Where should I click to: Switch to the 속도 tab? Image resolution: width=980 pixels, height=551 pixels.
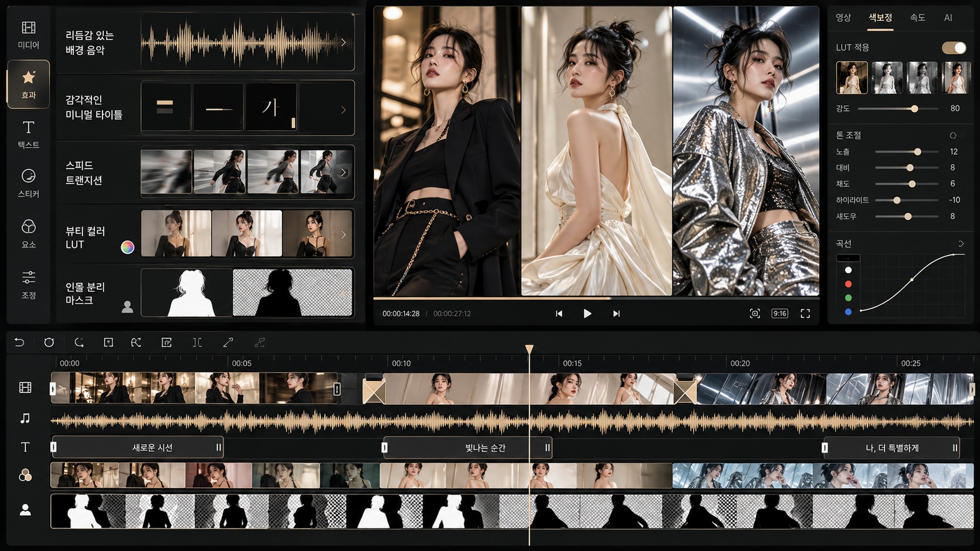[918, 17]
